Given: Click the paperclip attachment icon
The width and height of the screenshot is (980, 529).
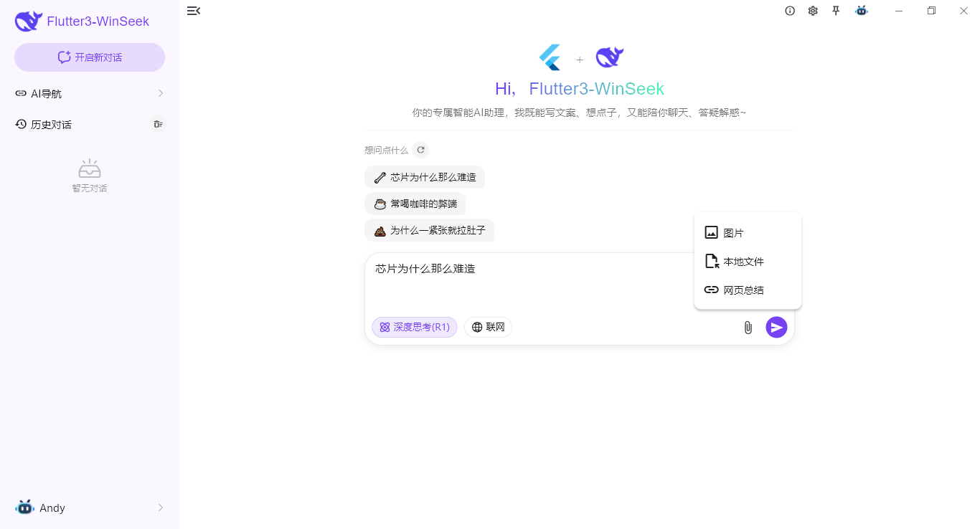Looking at the screenshot, I should click(x=748, y=327).
